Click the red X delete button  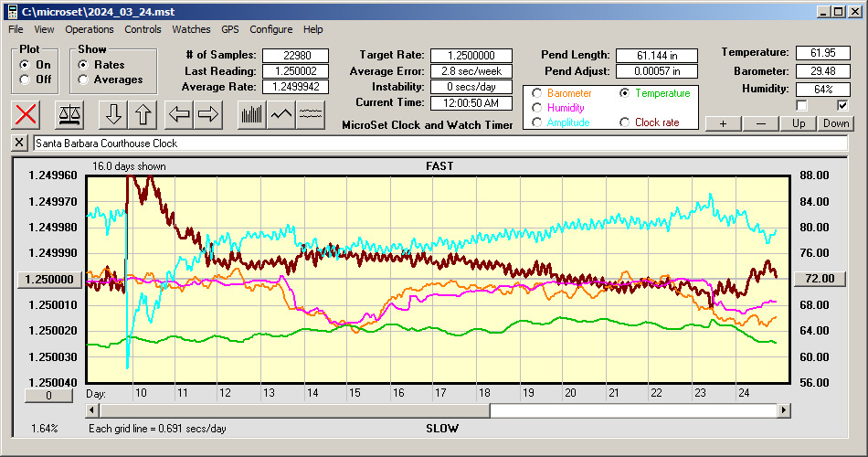click(x=26, y=114)
